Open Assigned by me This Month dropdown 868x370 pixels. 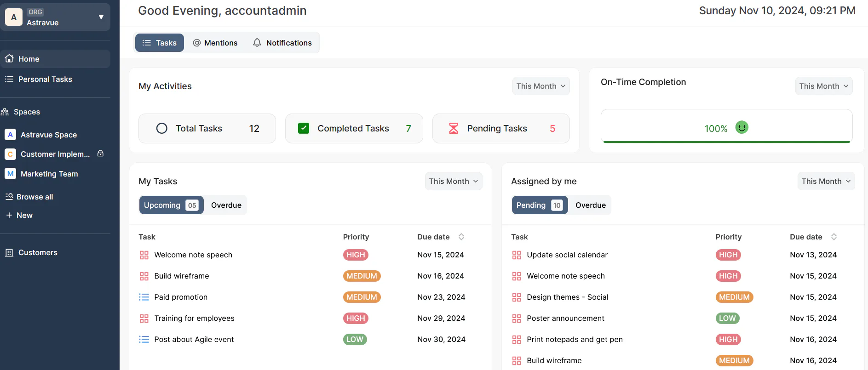[x=826, y=181]
